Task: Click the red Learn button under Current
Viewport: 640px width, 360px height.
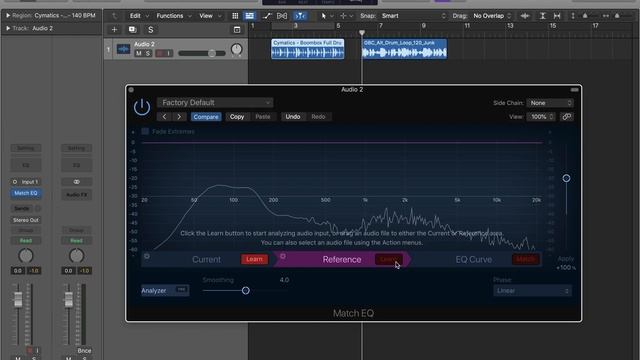Action: click(254, 259)
